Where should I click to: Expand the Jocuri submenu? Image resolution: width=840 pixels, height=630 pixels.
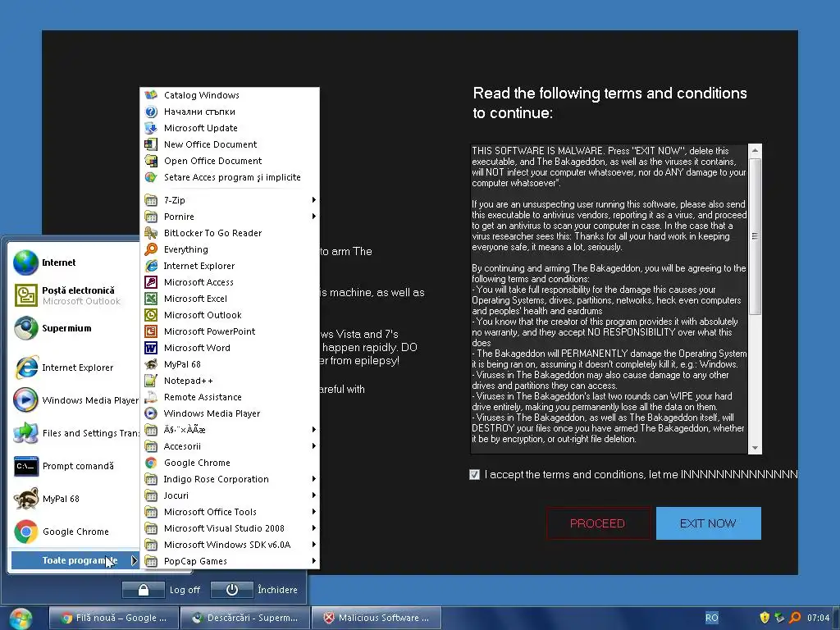[231, 495]
